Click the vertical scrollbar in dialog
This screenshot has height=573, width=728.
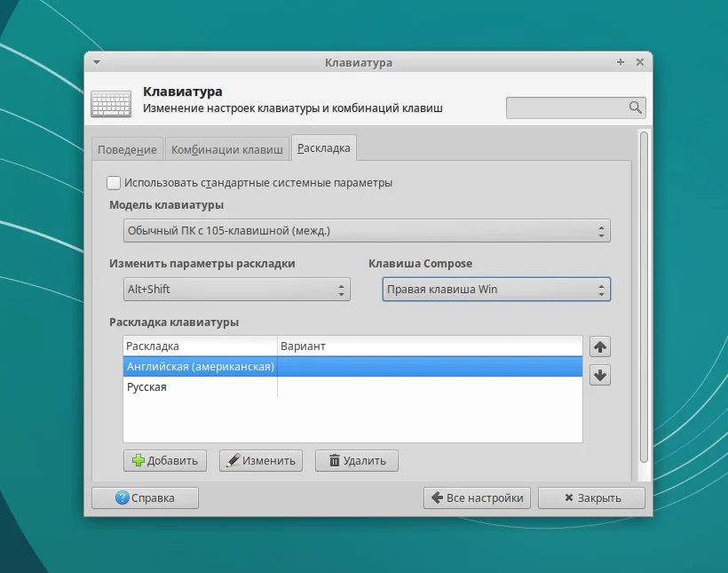644,298
